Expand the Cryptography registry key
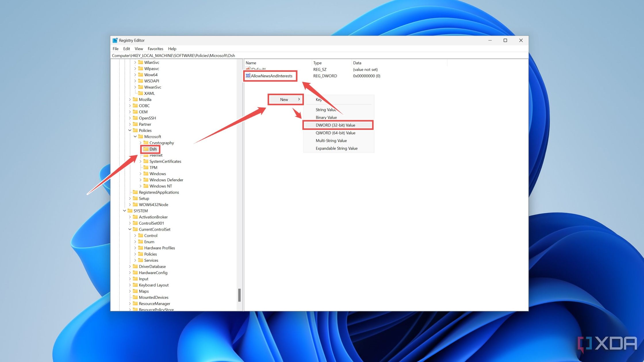 [140, 142]
